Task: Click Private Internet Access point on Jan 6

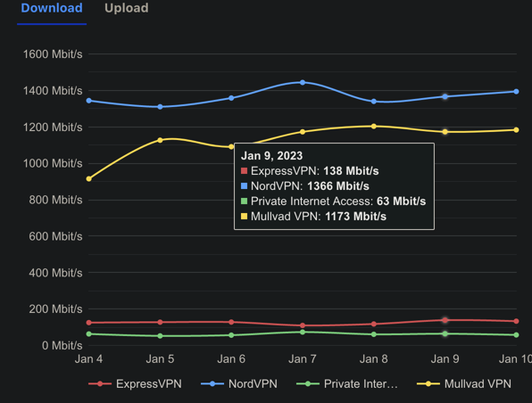Action: click(x=231, y=335)
